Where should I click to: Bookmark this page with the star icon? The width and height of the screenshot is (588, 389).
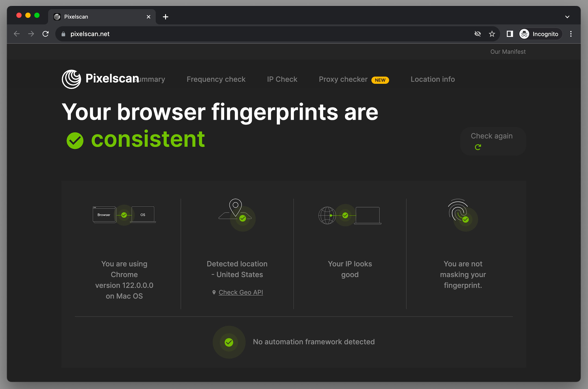[x=492, y=34]
